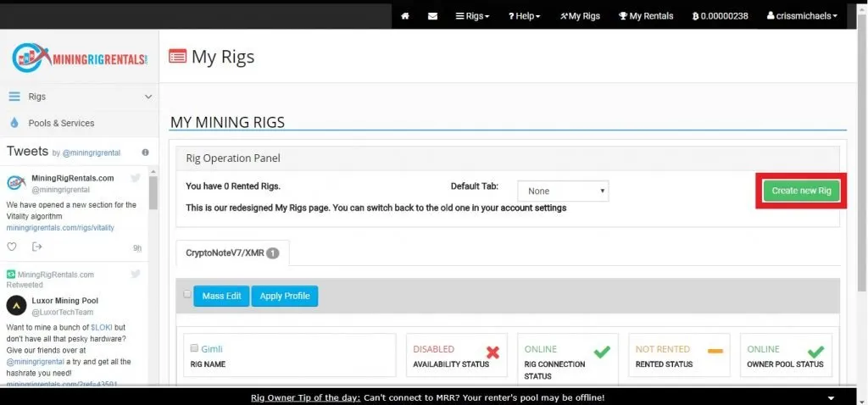Select the CryptoNoteV7/XMR tab
The height and width of the screenshot is (405, 868).
(232, 253)
